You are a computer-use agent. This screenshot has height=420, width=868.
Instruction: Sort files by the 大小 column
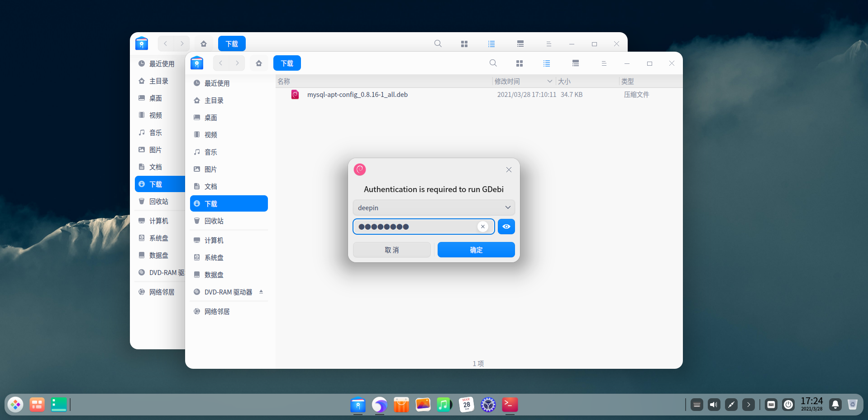587,81
